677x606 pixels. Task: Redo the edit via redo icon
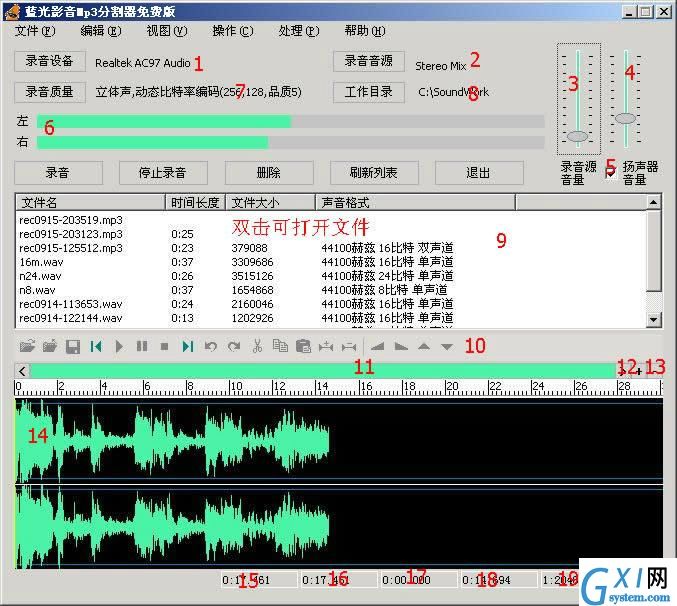[234, 346]
